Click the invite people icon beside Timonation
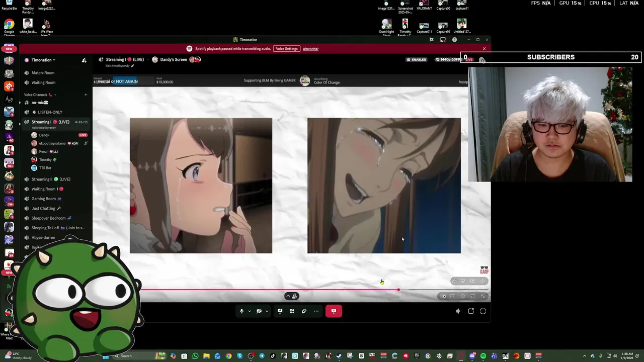The height and width of the screenshot is (362, 644). (84, 60)
